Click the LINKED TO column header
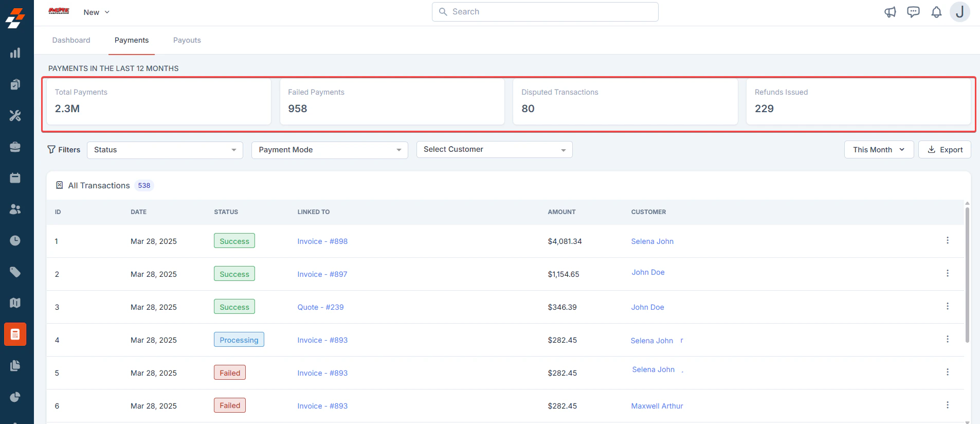Image resolution: width=980 pixels, height=424 pixels. pos(314,212)
